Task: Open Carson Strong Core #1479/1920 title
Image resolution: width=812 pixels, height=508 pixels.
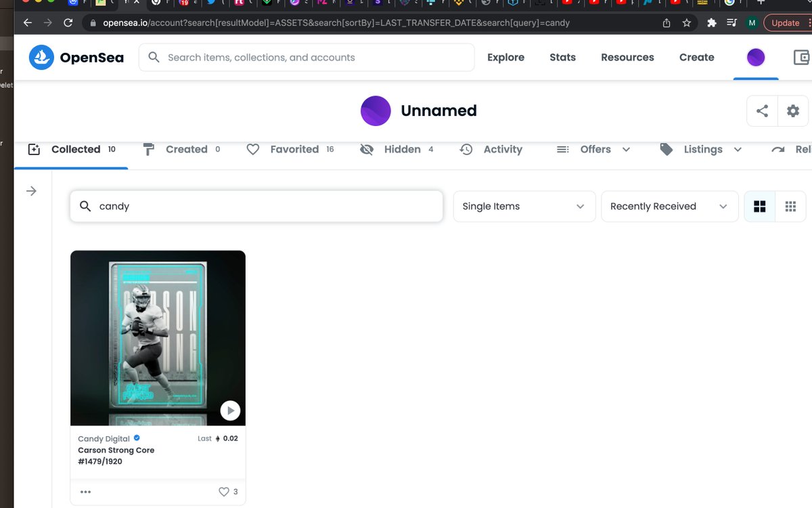Action: (116, 456)
